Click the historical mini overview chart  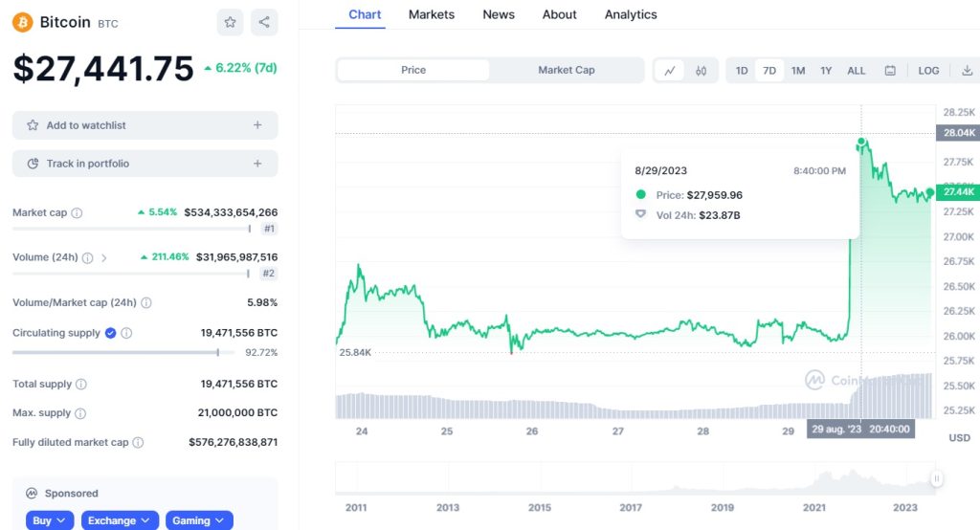point(635,479)
